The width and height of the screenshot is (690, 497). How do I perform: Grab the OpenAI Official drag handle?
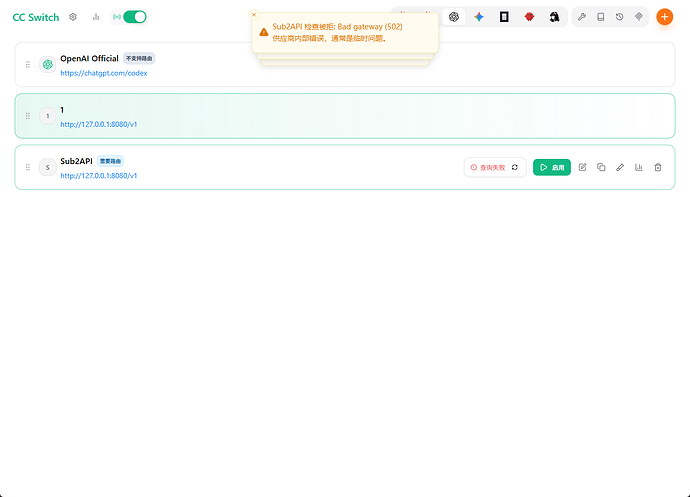pos(28,65)
